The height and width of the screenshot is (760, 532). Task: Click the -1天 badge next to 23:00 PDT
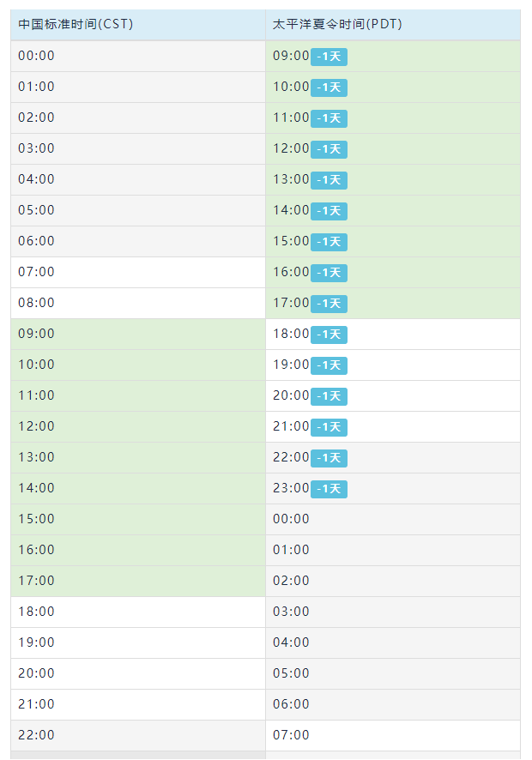point(329,489)
